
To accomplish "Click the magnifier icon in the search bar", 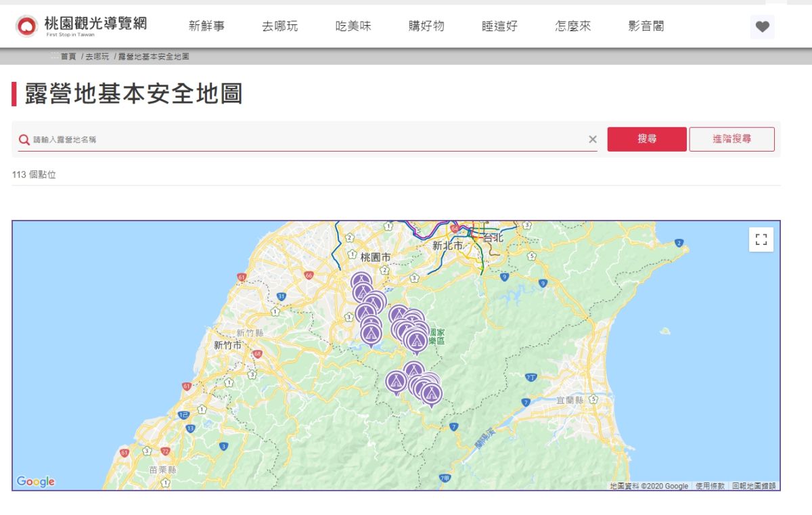I will coord(24,139).
